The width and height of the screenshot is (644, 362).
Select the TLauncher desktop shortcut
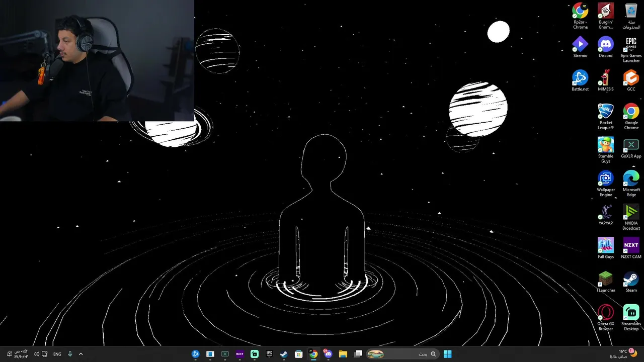point(606,282)
